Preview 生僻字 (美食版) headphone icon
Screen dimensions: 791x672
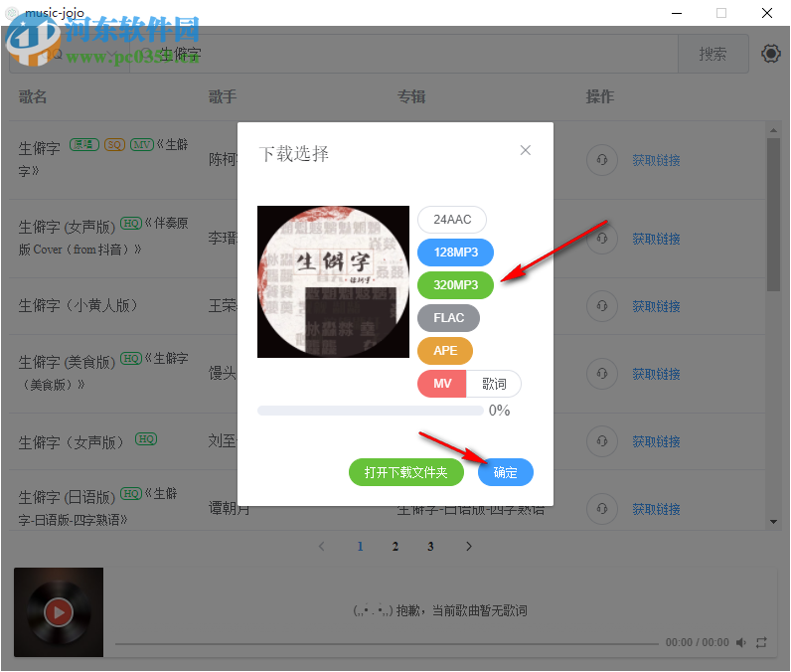[602, 374]
